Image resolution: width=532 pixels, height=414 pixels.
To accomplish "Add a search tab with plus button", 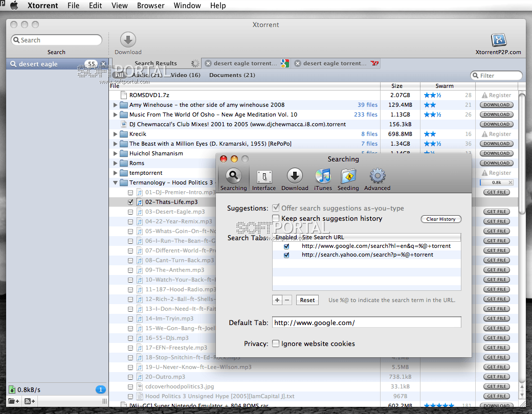I will [x=277, y=300].
